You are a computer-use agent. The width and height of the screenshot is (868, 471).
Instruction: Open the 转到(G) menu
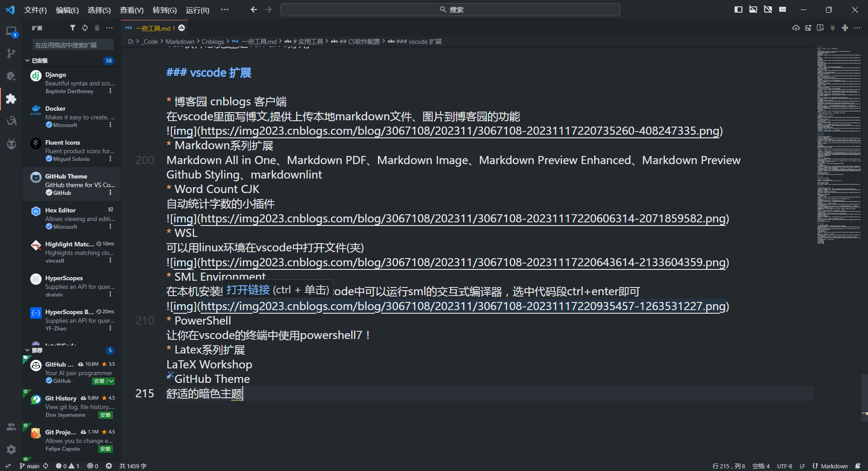pos(165,10)
